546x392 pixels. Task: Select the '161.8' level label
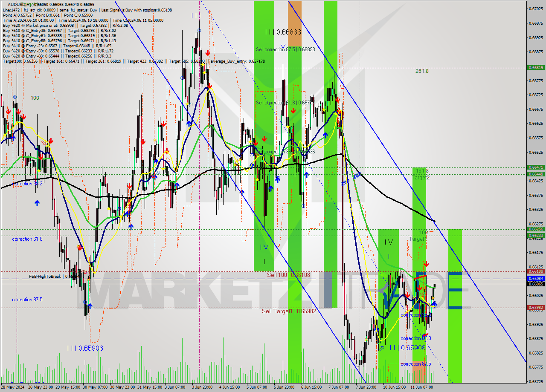tap(422, 170)
